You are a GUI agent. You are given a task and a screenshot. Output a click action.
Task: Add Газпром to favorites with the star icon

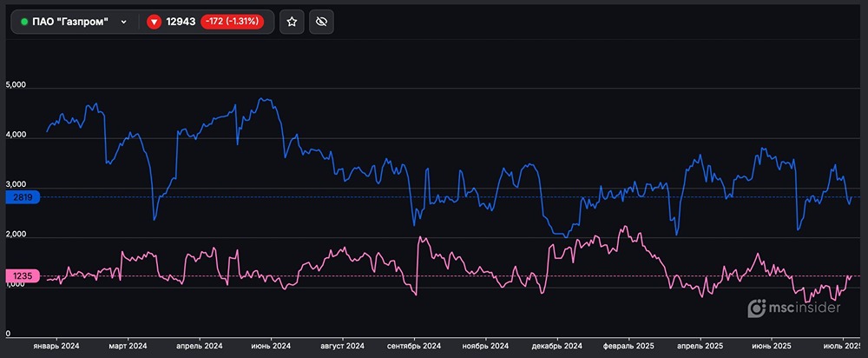pos(293,22)
